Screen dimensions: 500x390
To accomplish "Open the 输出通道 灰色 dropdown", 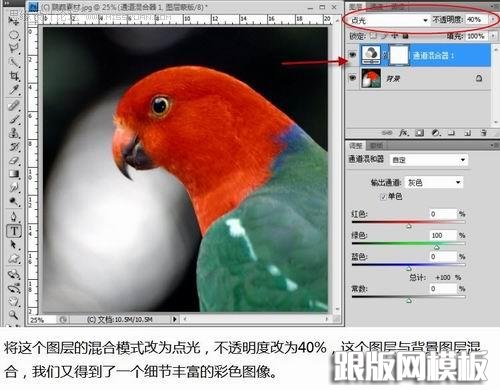I will click(x=434, y=182).
